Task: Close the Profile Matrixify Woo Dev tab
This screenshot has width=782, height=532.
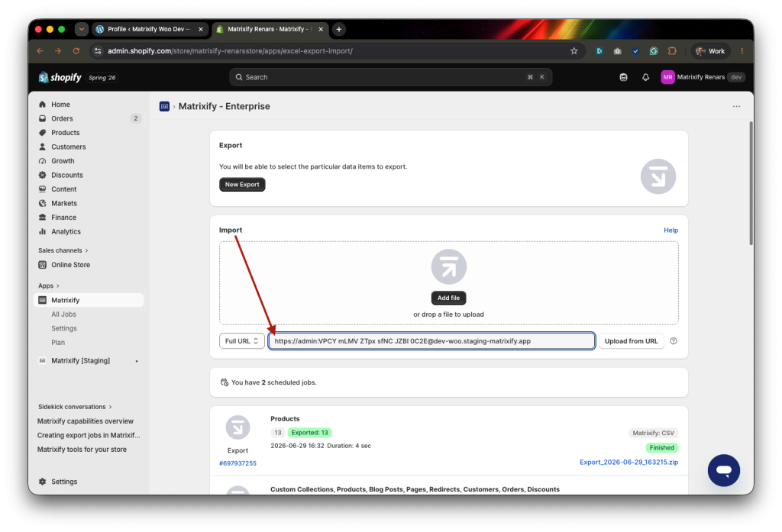Action: (x=201, y=30)
